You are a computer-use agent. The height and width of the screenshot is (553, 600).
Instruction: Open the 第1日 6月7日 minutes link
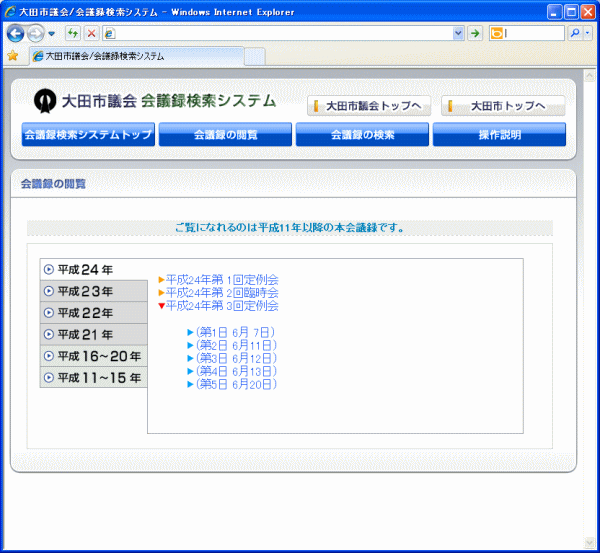pos(232,332)
